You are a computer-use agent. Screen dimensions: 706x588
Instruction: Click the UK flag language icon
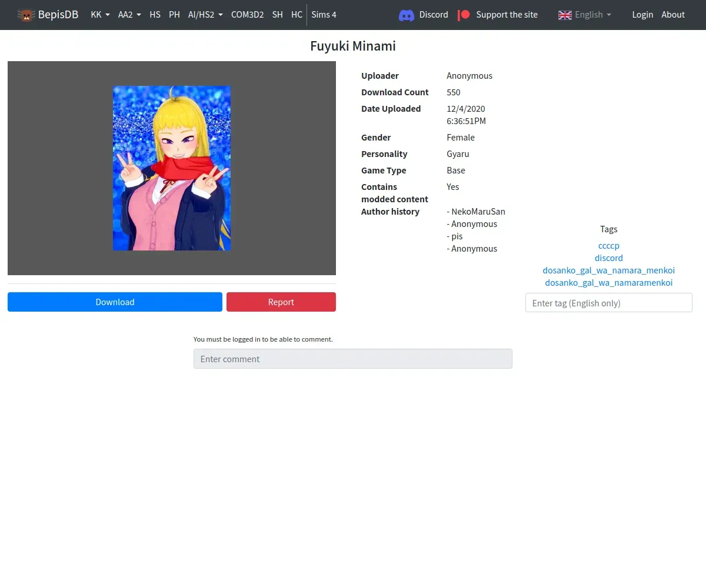565,15
